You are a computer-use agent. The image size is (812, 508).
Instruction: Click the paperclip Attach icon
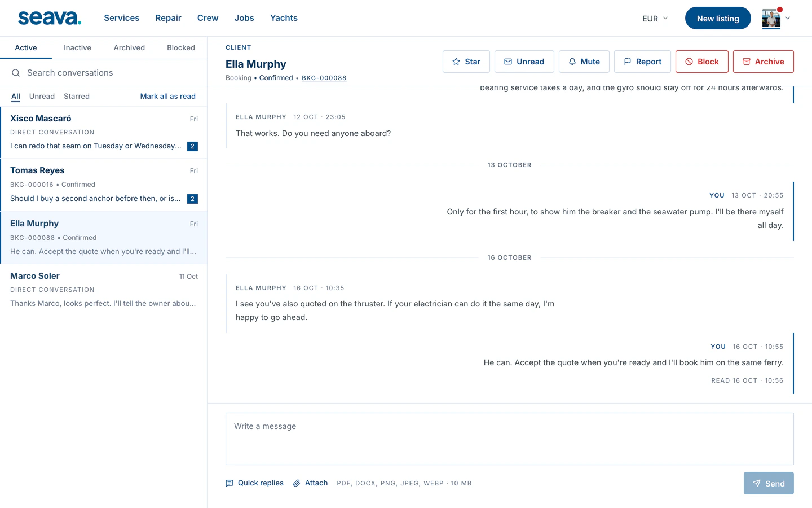point(297,483)
